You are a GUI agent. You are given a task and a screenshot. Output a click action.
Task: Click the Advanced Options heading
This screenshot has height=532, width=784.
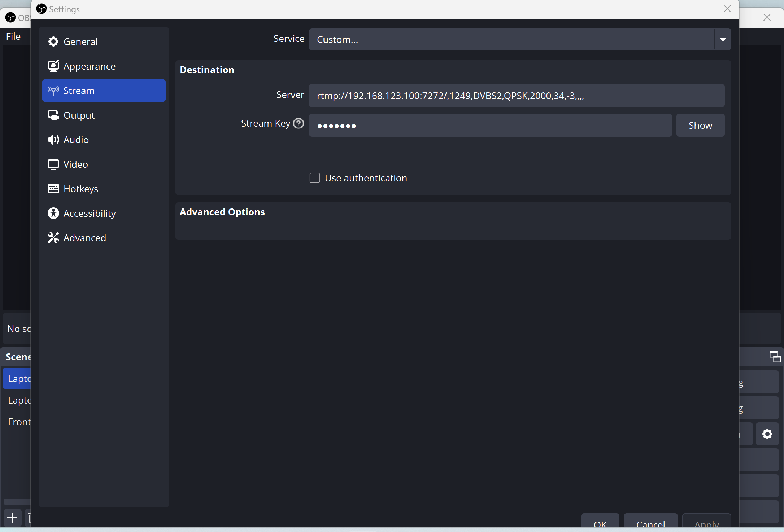[x=222, y=212]
